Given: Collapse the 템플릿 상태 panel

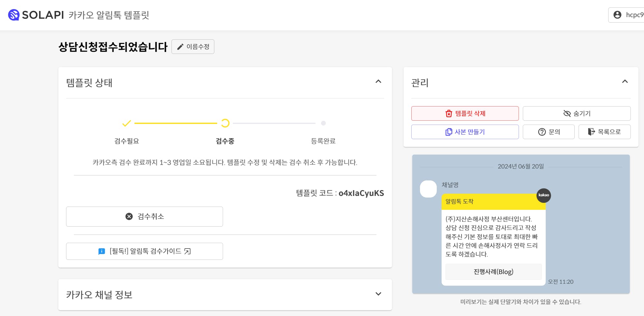Looking at the screenshot, I should tap(378, 82).
